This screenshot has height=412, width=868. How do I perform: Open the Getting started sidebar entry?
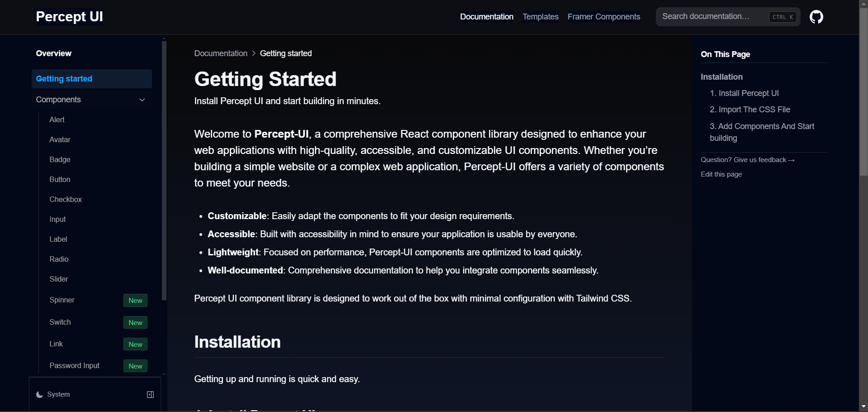pyautogui.click(x=64, y=79)
